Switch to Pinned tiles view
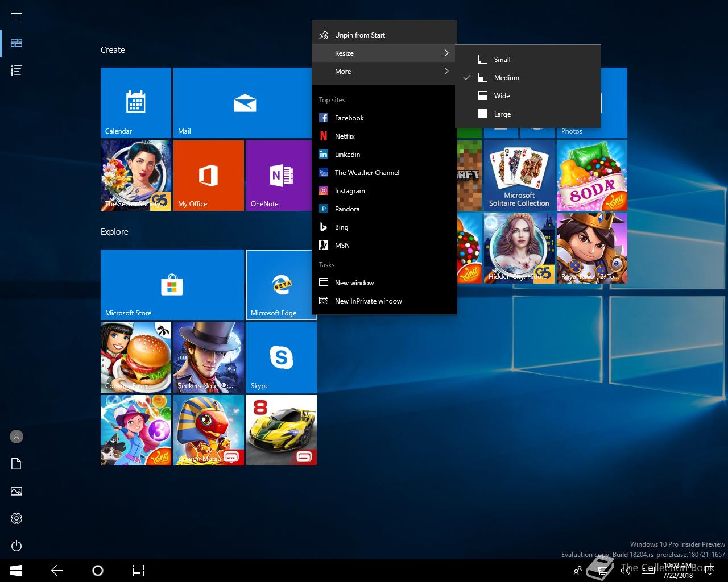The height and width of the screenshot is (582, 728). (x=16, y=43)
